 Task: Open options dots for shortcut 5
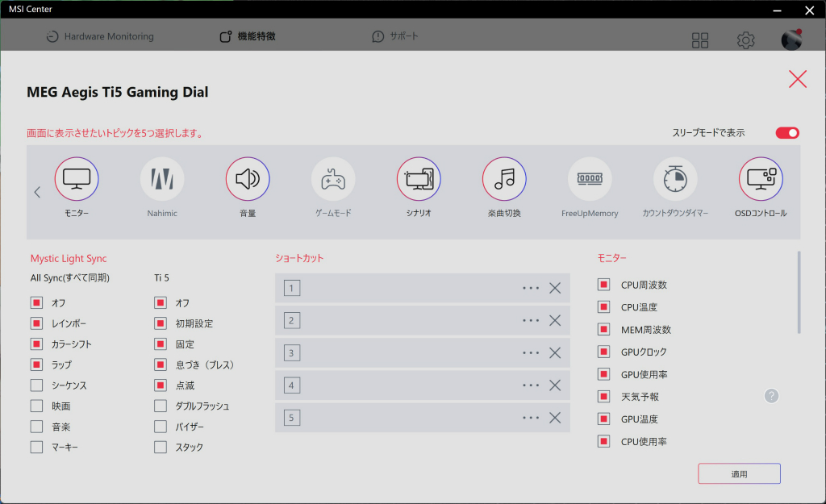click(531, 418)
